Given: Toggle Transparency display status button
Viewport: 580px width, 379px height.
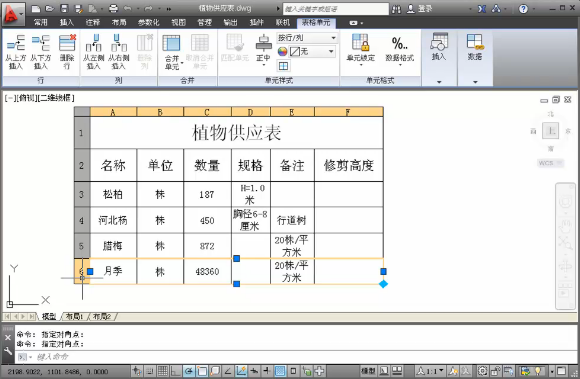Looking at the screenshot, I should tap(280, 371).
